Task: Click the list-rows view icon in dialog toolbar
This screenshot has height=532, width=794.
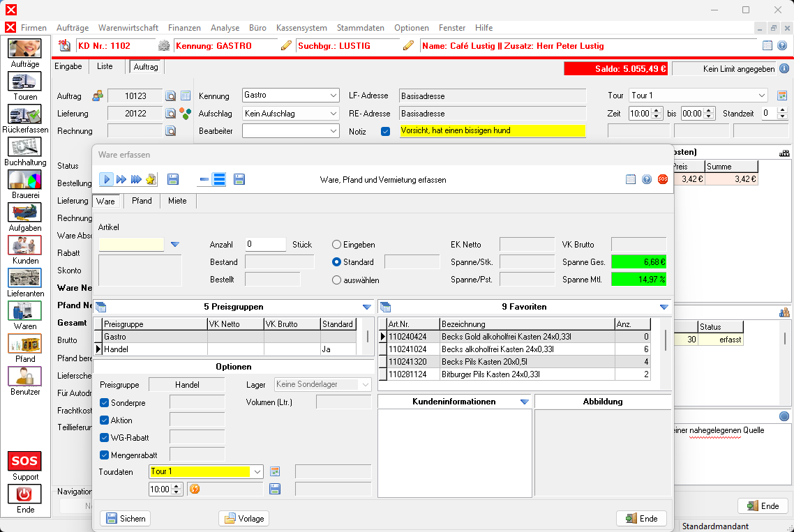Action: tap(219, 179)
